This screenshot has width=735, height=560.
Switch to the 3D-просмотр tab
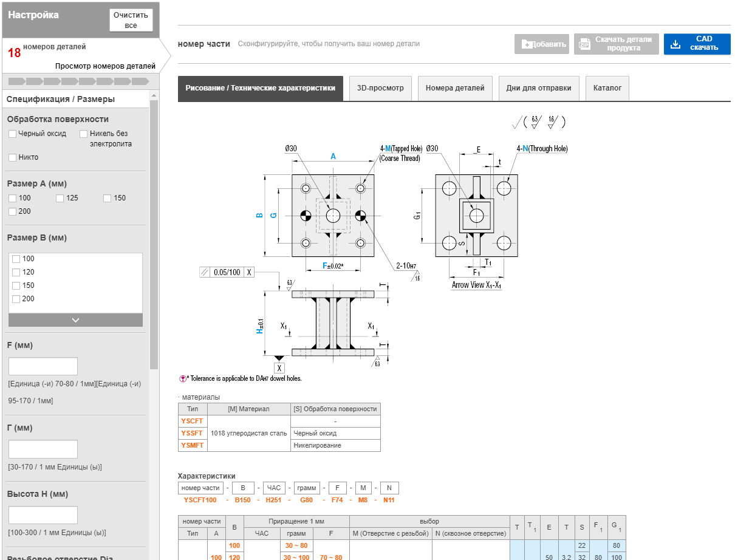tap(380, 88)
